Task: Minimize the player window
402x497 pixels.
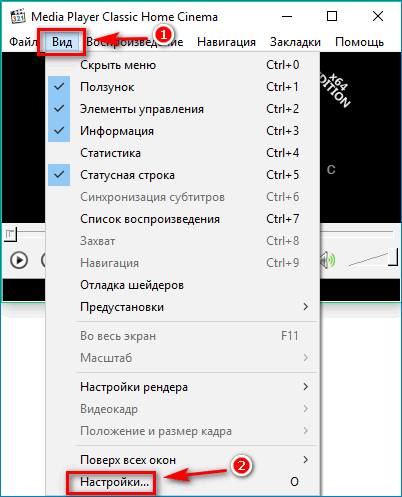Action: pyautogui.click(x=287, y=16)
